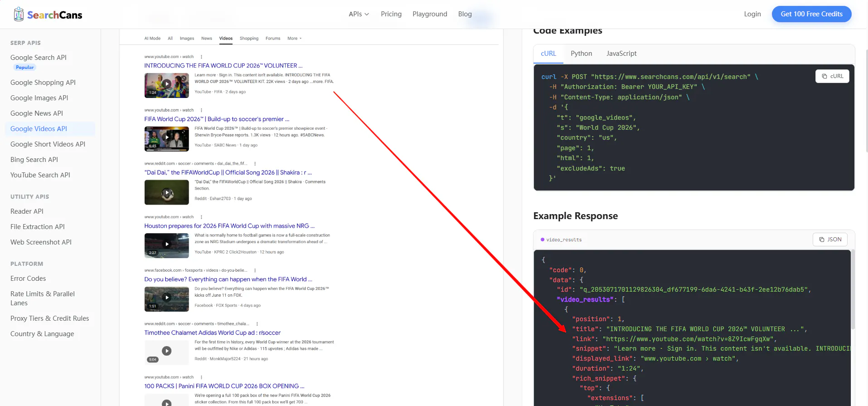The width and height of the screenshot is (868, 406).
Task: Play the Houston NRG Stadium video thumbnail
Action: 167,245
